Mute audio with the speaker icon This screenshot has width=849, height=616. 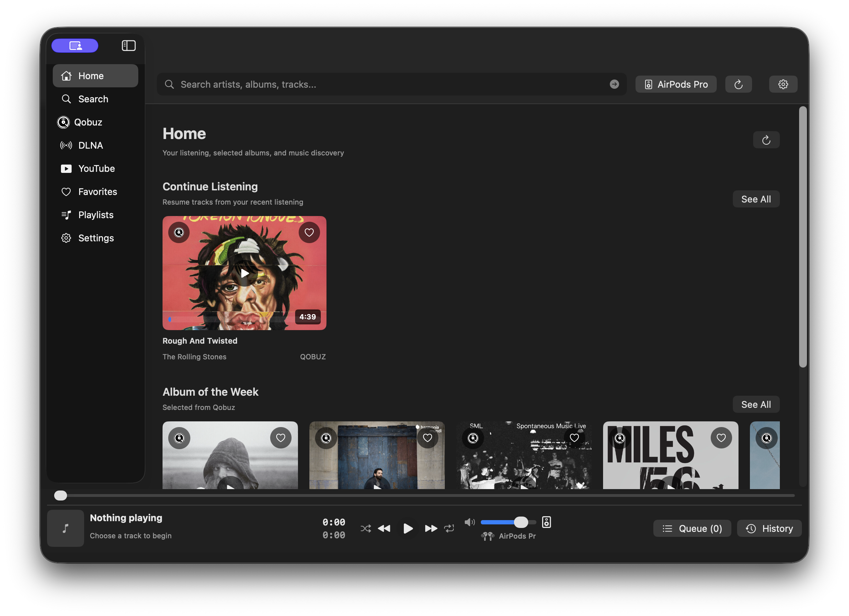(469, 522)
